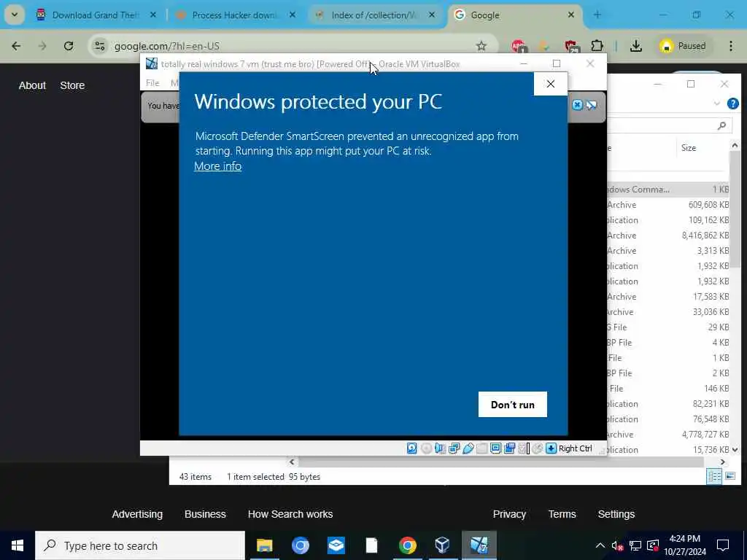
Task: Switch to the Process Hacker download tab
Action: 234,15
